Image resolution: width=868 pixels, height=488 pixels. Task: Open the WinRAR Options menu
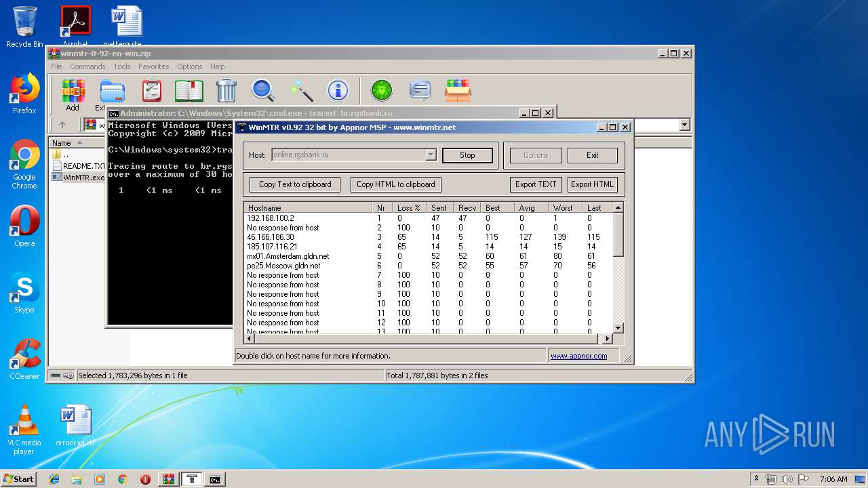(190, 66)
